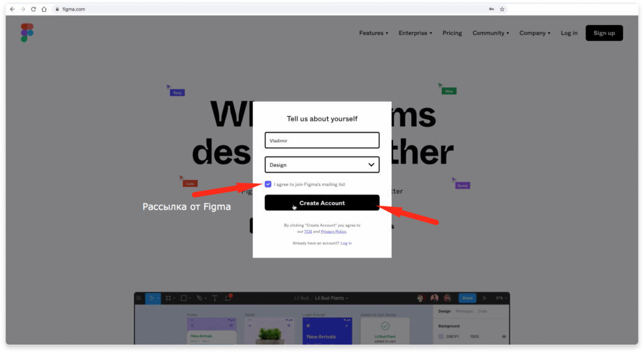Toggle the Background eye visibility icon
Viewport: 644px width, 353px height.
pyautogui.click(x=504, y=337)
